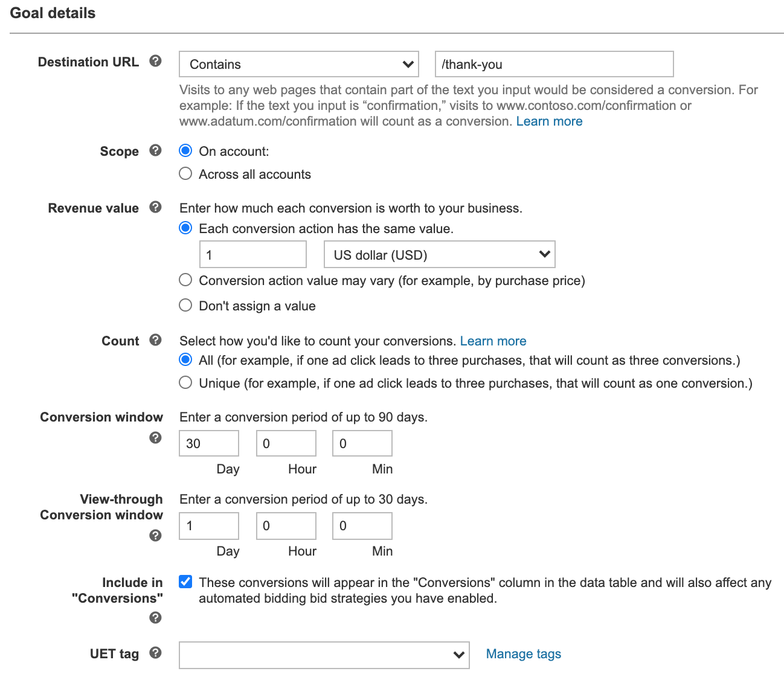The width and height of the screenshot is (784, 680).
Task: Open the Contains match type dropdown
Action: [299, 64]
